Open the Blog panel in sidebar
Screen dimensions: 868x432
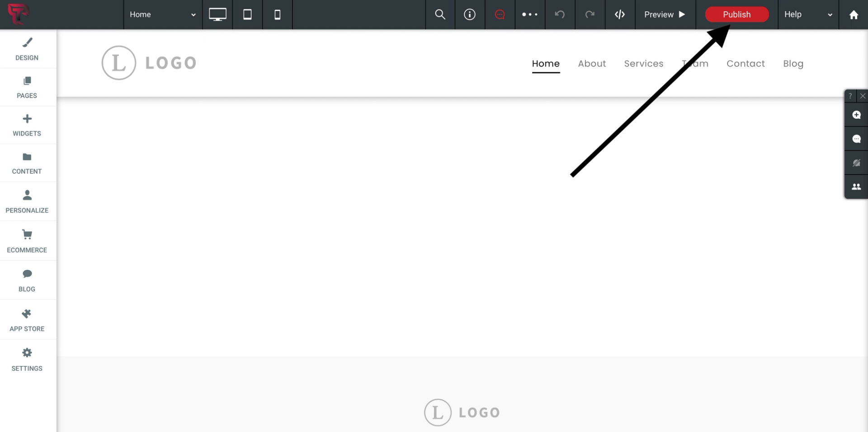coord(27,280)
